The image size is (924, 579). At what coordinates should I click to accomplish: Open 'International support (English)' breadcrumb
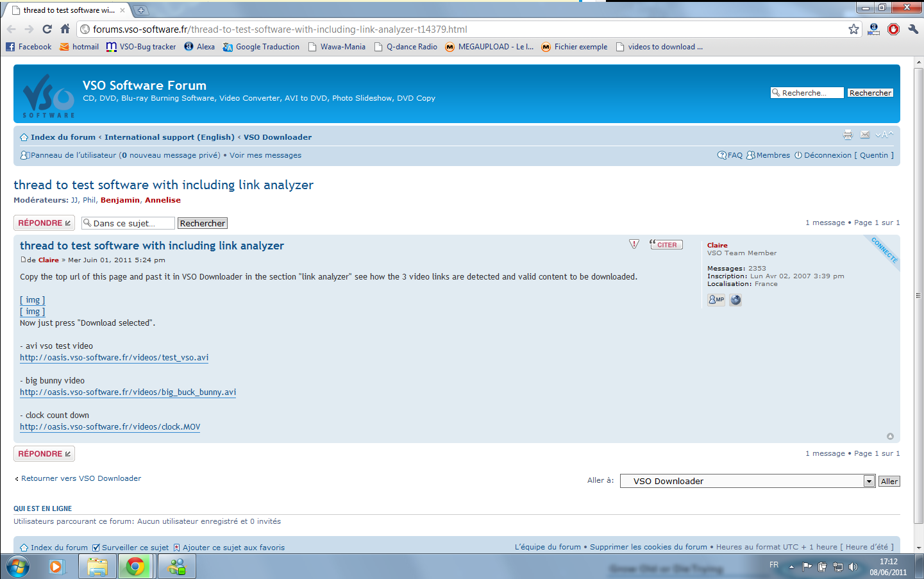[170, 137]
